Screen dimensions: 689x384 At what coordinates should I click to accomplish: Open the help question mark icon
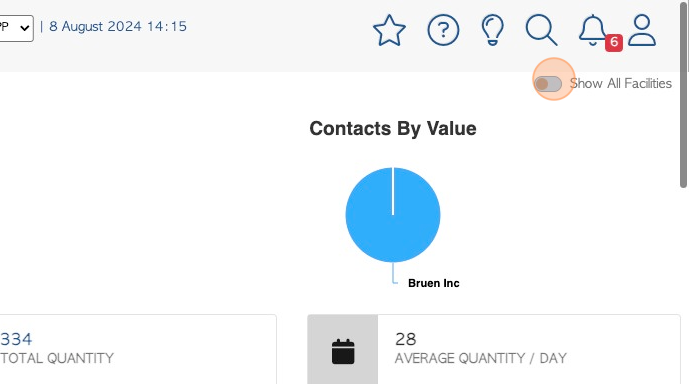tap(443, 30)
